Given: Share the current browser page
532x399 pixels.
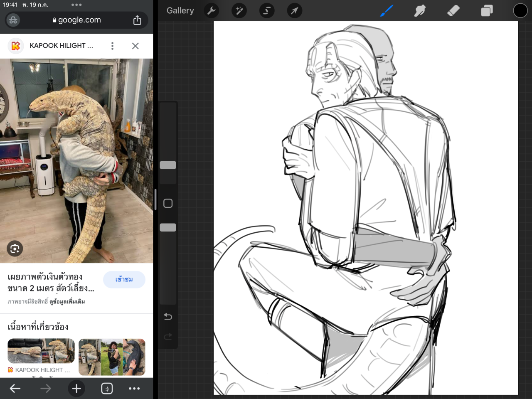Looking at the screenshot, I should (x=137, y=20).
